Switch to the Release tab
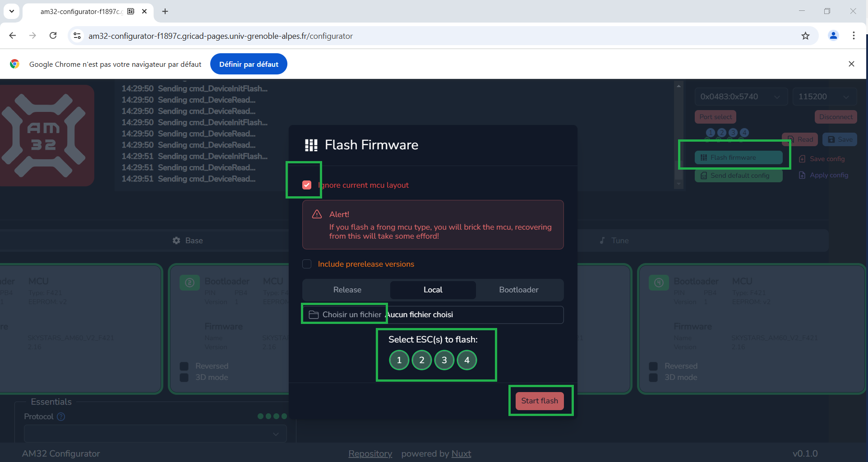The image size is (868, 462). pos(347,290)
